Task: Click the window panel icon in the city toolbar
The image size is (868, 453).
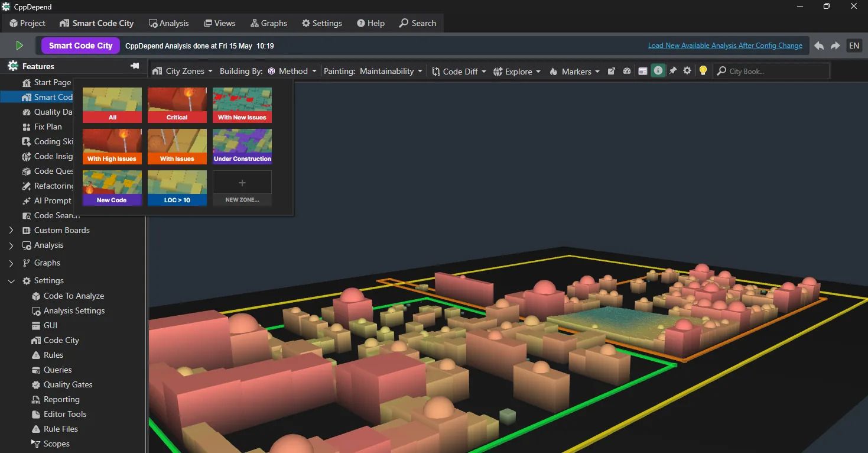Action: tap(643, 71)
